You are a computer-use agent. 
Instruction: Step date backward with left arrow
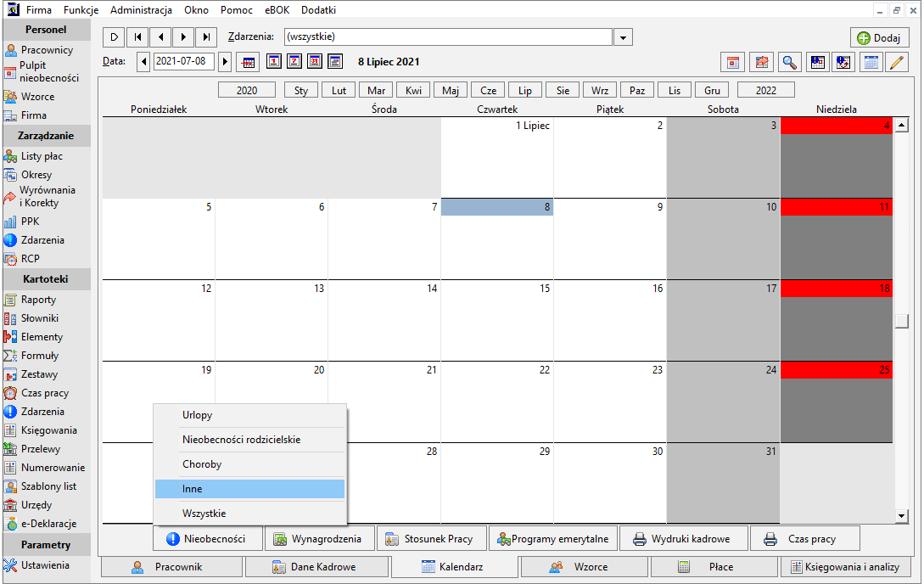(x=143, y=61)
